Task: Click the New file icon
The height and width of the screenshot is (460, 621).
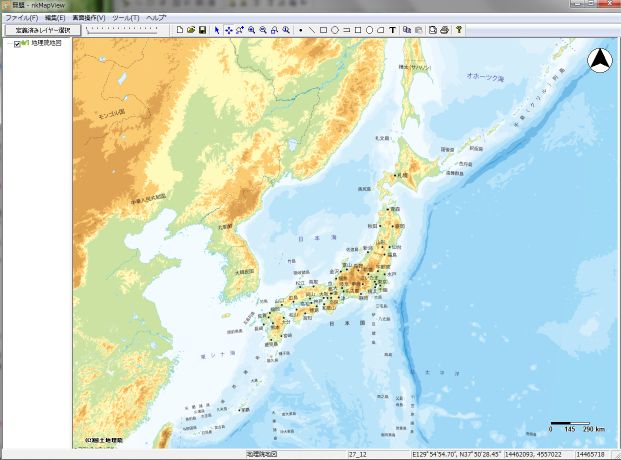Action: coord(179,30)
